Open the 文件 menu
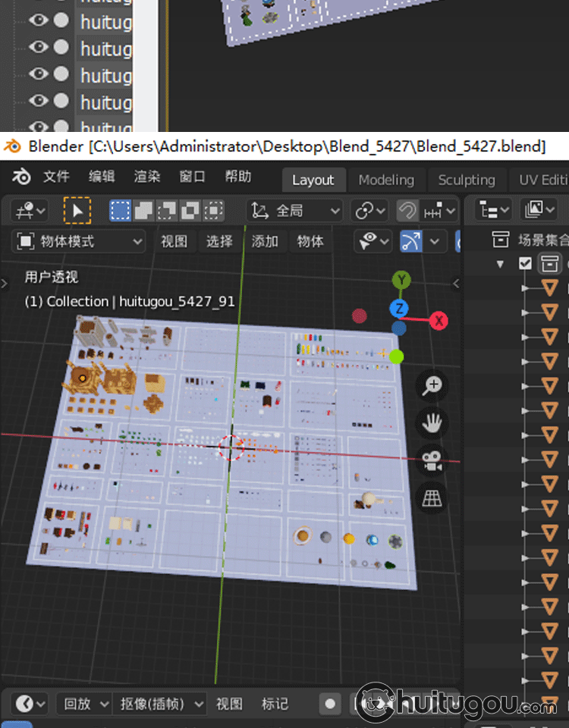The width and height of the screenshot is (569, 728). point(56,177)
